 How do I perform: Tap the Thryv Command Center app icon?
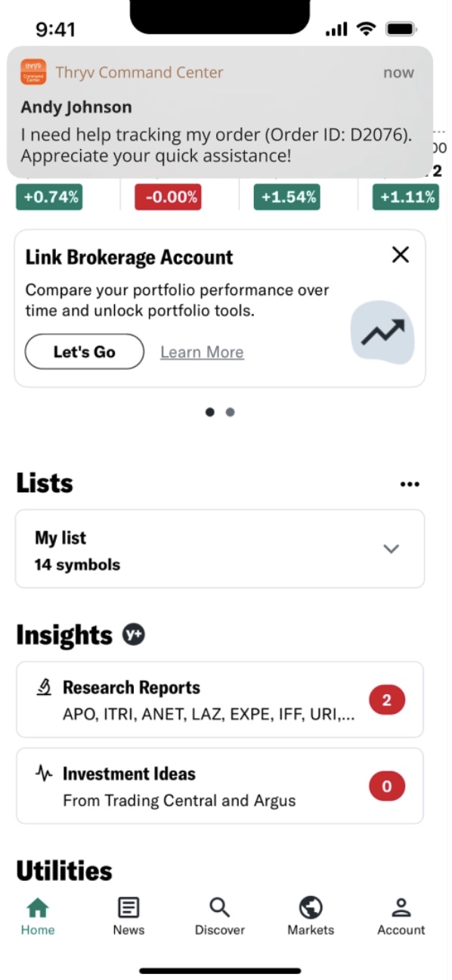33,73
